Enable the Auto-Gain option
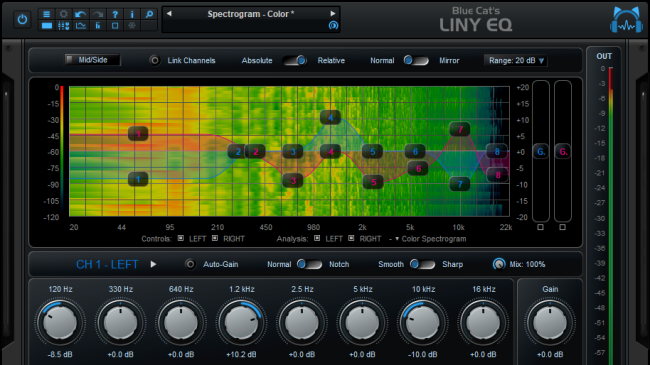 click(190, 264)
